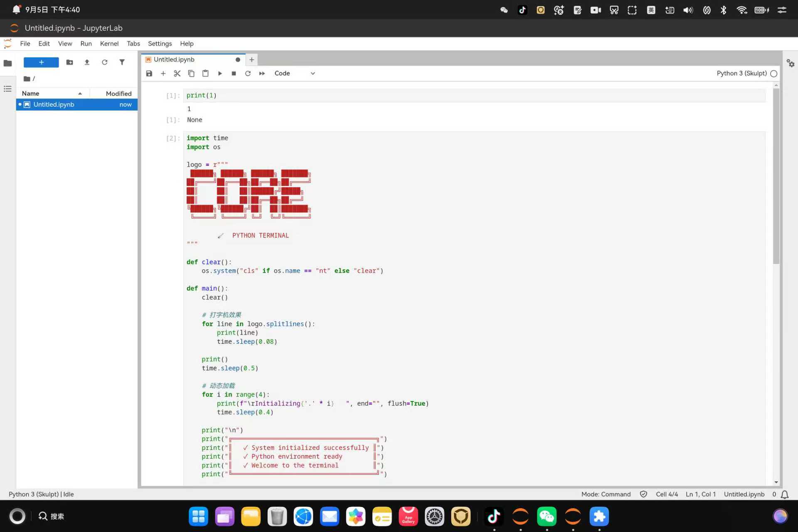Open App Gallery from the dock
The image size is (798, 532).
(408, 517)
